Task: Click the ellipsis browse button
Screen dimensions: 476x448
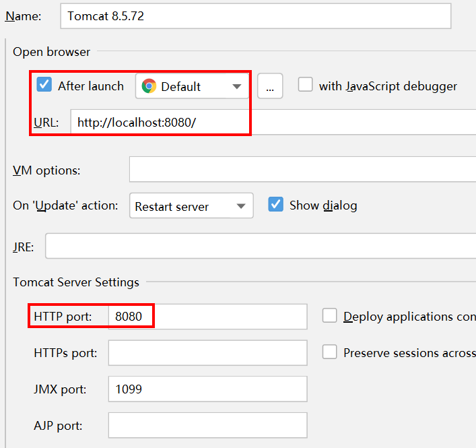Action: pos(270,86)
